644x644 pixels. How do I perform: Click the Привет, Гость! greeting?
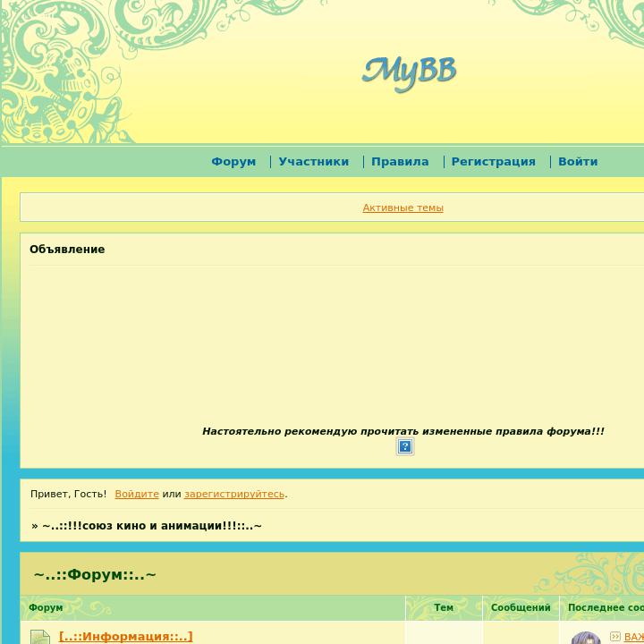coord(69,494)
